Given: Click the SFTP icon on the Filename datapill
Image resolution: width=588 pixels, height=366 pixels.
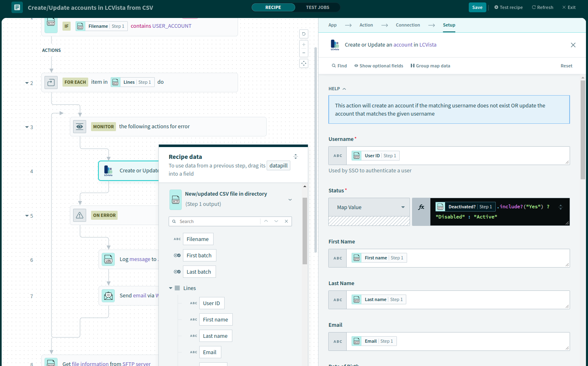Looking at the screenshot, I should click(80, 26).
